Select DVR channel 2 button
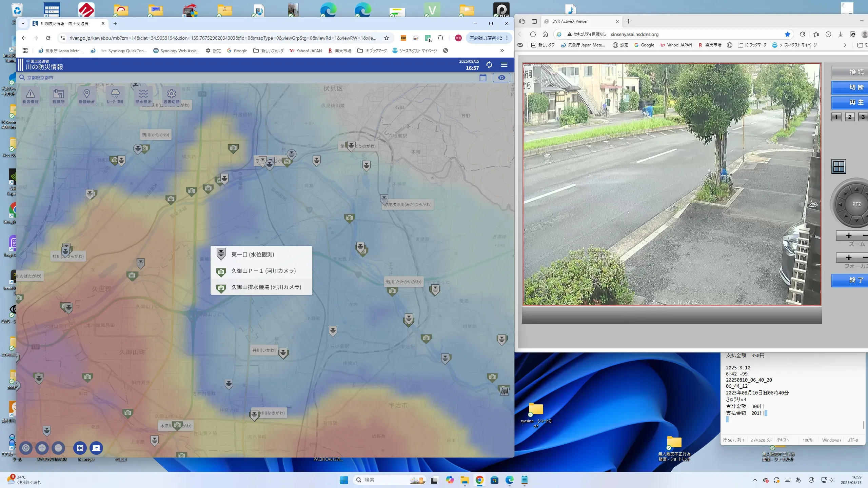The height and width of the screenshot is (488, 868). (849, 117)
